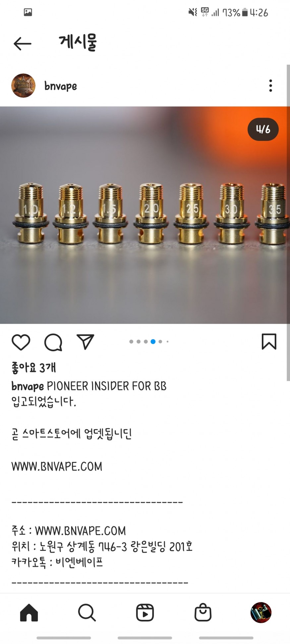
Task: Open comments with speech bubble icon
Action: (53, 342)
